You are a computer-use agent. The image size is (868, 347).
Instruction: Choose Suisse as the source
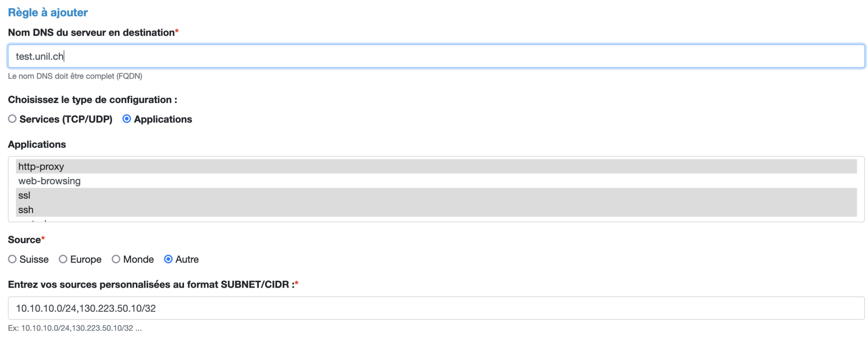[12, 259]
